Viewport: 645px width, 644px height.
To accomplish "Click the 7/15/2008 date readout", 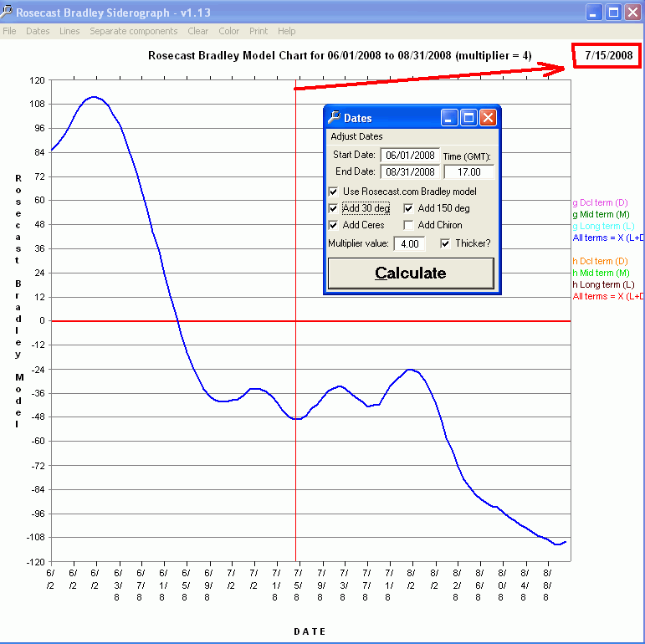I will click(x=608, y=55).
